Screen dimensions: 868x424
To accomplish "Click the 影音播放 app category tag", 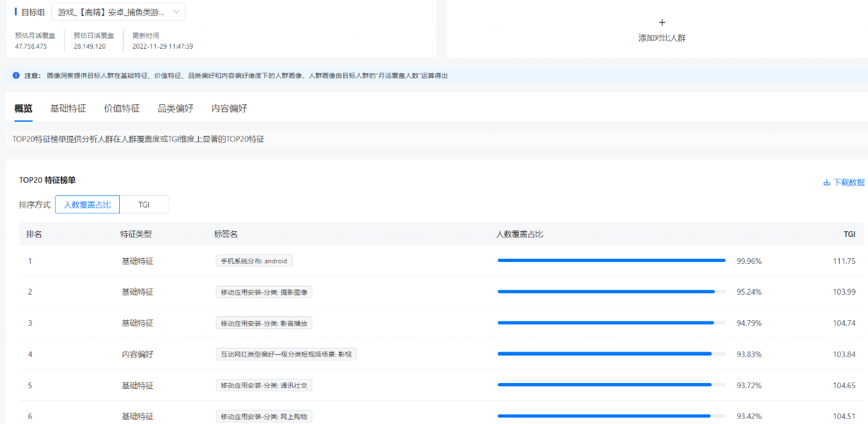I will click(264, 323).
